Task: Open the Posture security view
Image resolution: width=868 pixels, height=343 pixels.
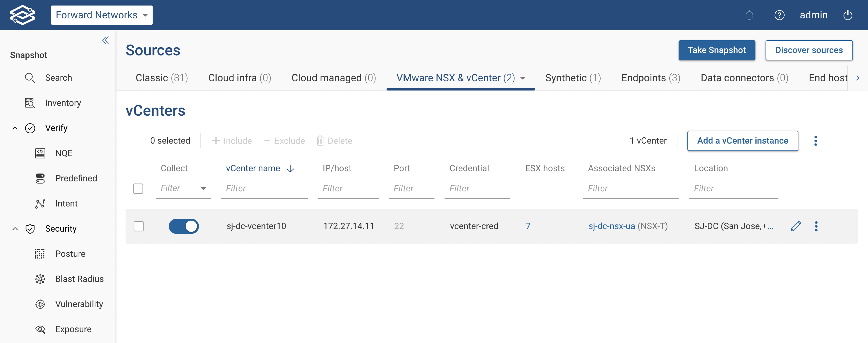Action: click(x=70, y=253)
